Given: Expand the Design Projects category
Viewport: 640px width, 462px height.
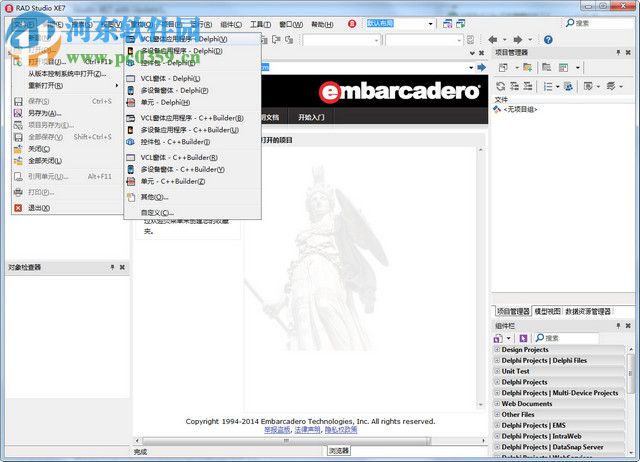Looking at the screenshot, I should click(x=497, y=349).
